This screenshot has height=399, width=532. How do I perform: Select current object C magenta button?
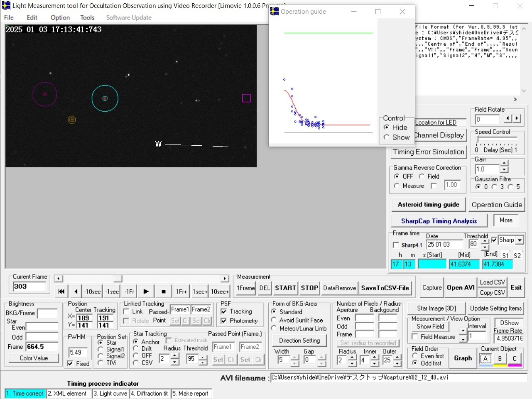coord(515,359)
